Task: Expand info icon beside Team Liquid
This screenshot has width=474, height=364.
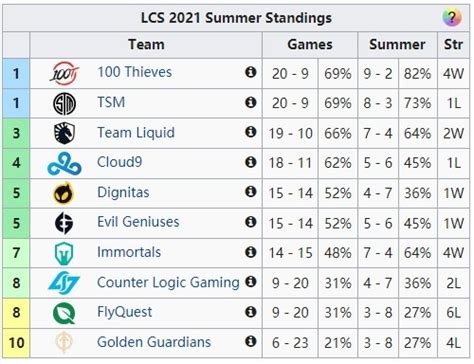Action: pos(251,132)
